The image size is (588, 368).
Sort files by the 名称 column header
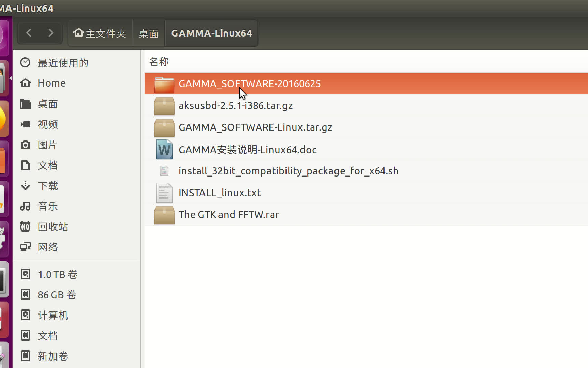tap(159, 62)
